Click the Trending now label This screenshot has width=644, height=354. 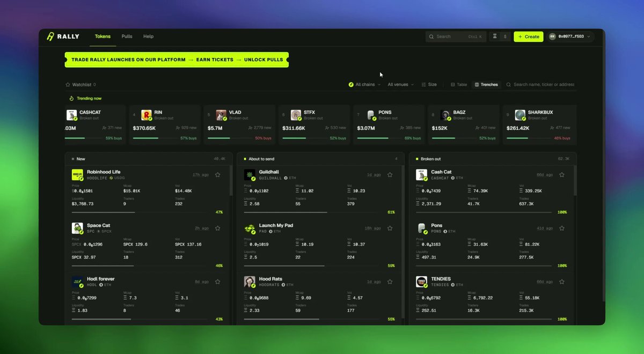[x=85, y=99]
